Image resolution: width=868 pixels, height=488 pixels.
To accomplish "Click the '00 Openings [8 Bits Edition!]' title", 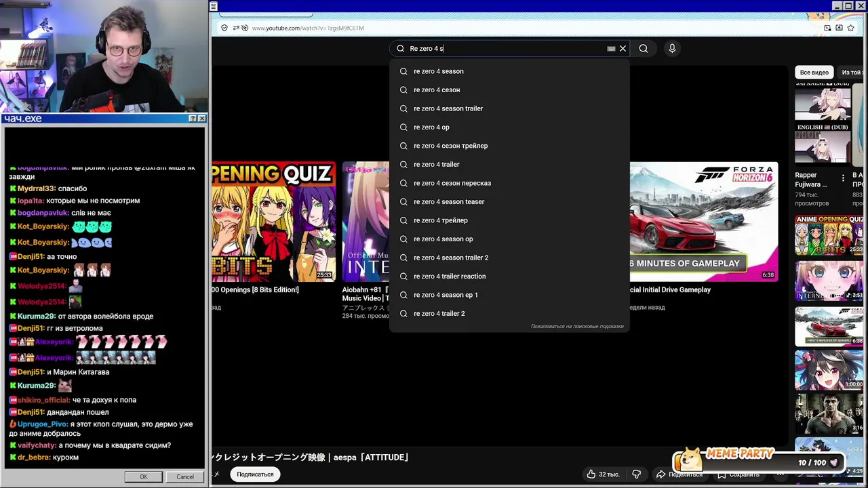I will click(255, 289).
